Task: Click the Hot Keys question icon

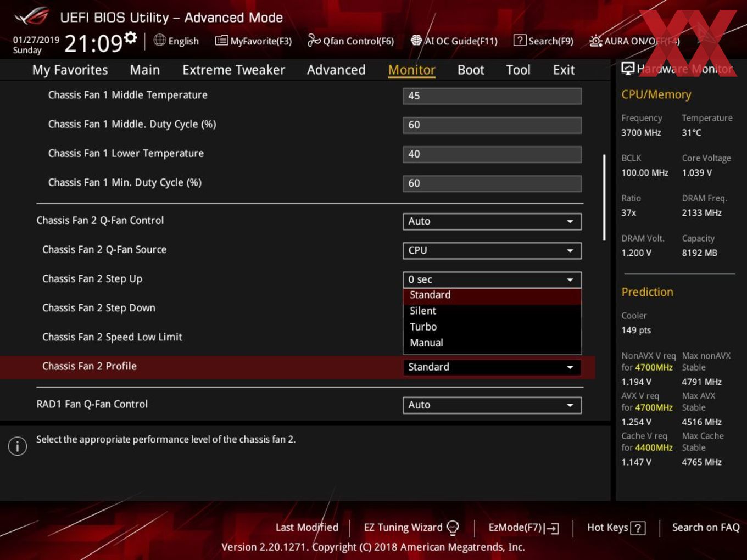Action: [638, 528]
